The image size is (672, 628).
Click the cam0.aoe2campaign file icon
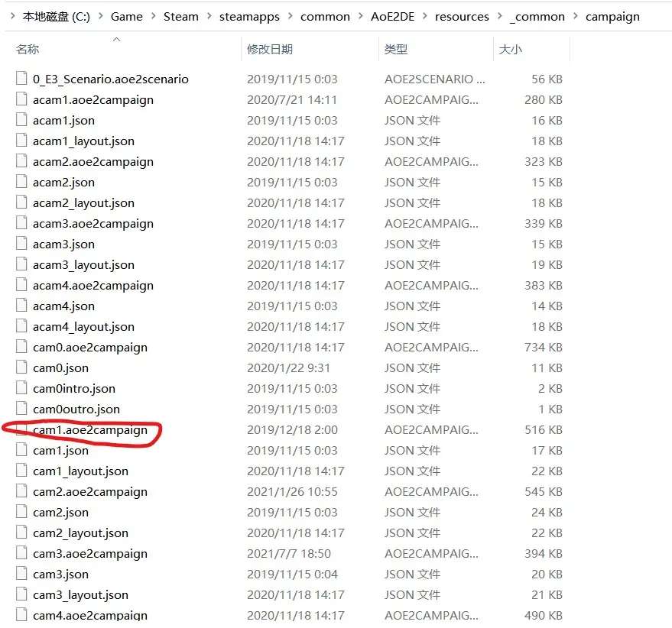21,347
